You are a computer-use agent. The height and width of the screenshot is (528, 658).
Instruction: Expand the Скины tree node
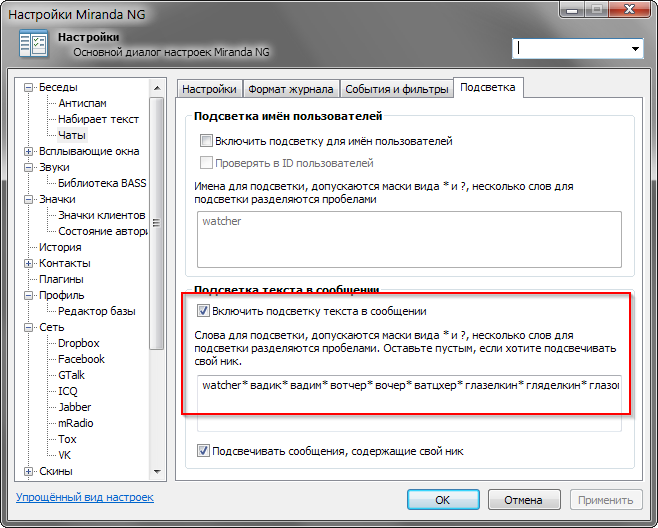pos(29,471)
